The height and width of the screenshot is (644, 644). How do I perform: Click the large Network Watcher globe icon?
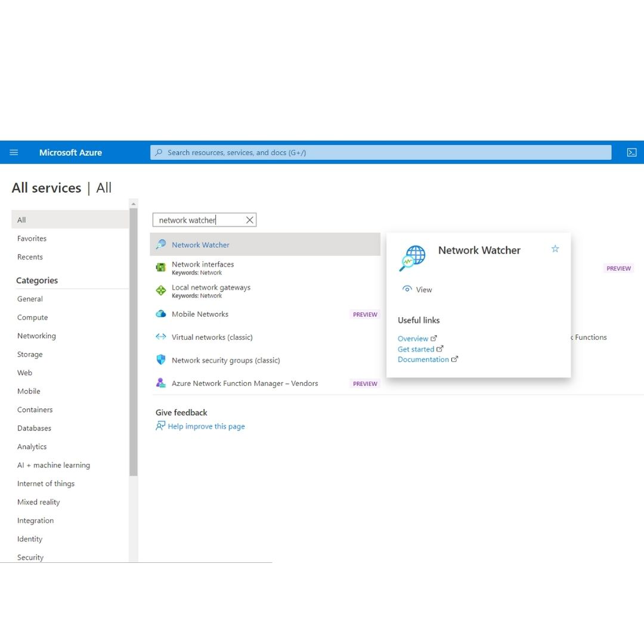pos(413,258)
